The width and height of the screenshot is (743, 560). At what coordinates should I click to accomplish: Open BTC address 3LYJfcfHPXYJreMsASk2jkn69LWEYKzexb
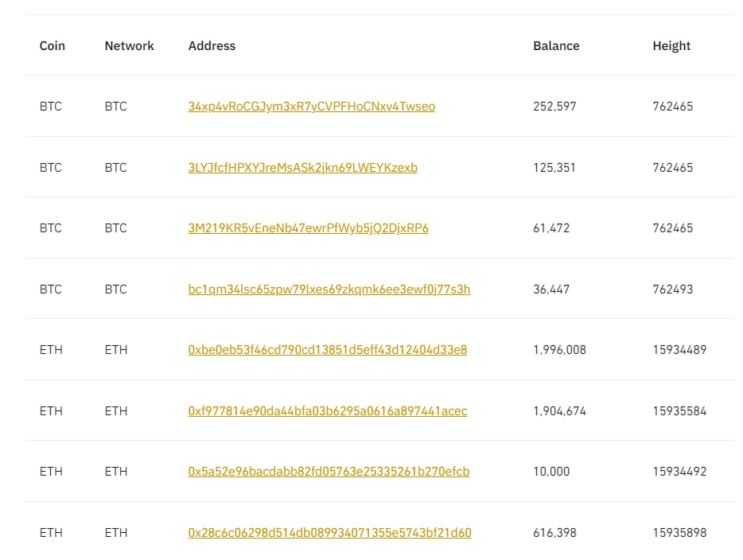(x=303, y=167)
